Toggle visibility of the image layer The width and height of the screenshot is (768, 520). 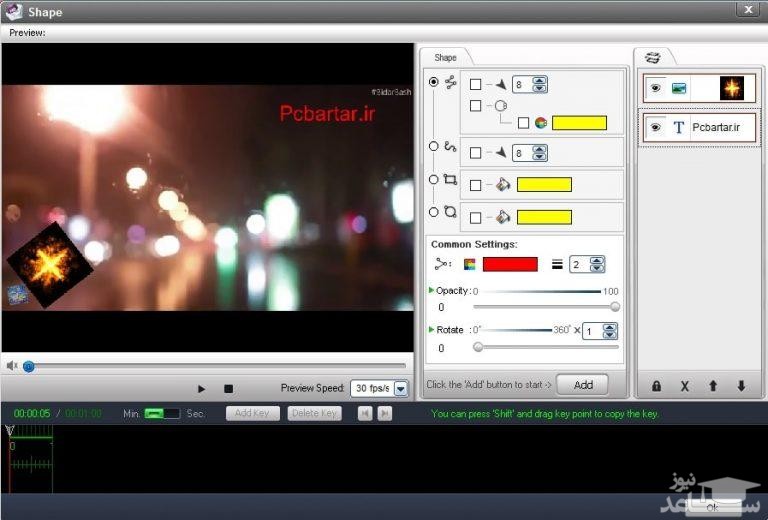[655, 88]
